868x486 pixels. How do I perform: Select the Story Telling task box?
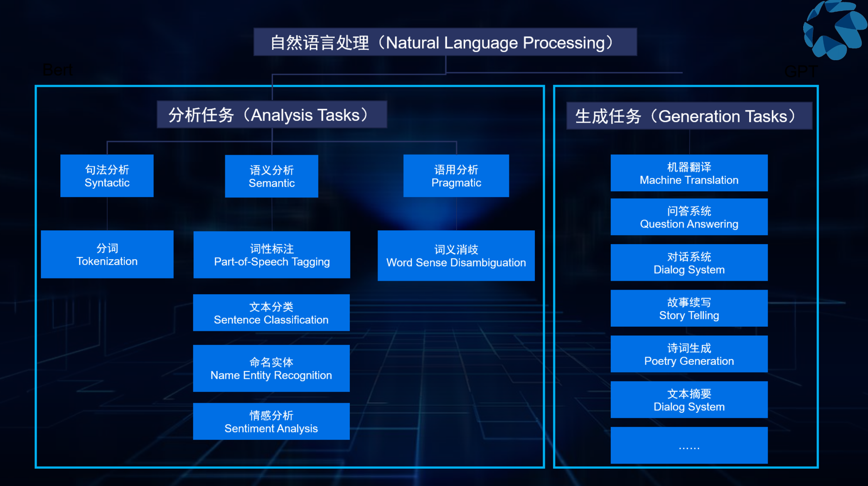689,309
